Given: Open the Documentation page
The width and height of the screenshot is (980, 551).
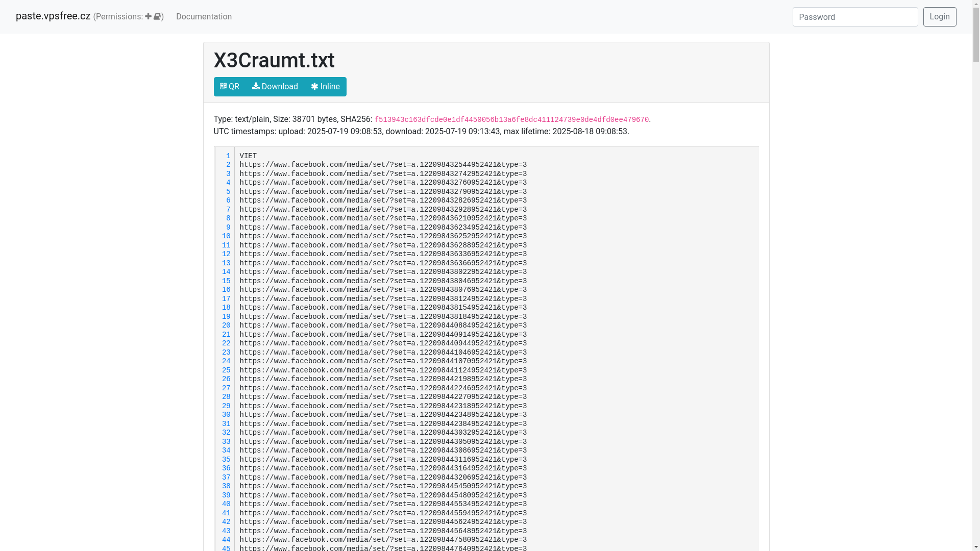Looking at the screenshot, I should [x=204, y=16].
